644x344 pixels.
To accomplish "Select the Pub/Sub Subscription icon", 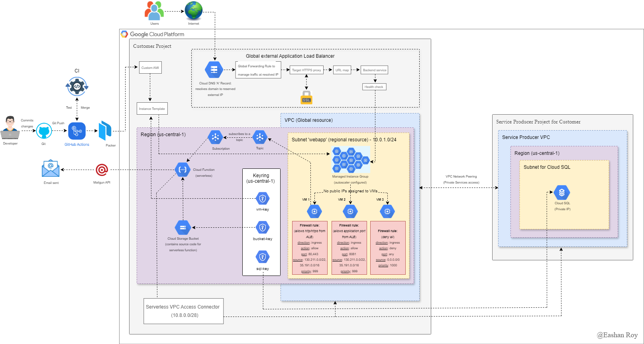I will pos(215,137).
